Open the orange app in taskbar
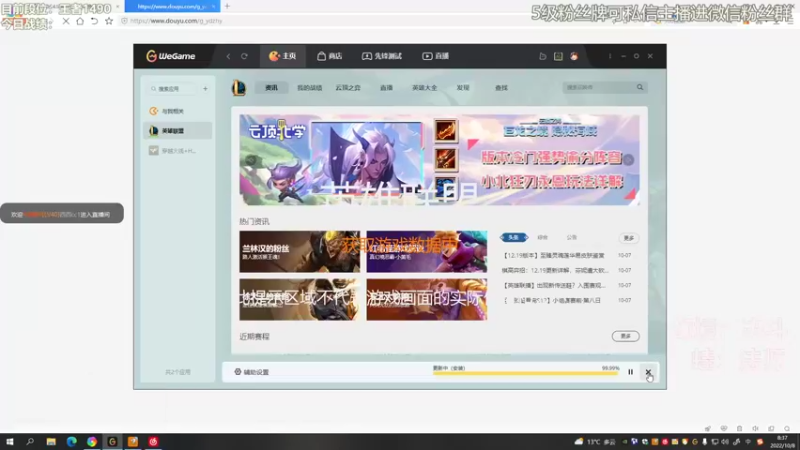Image resolution: width=800 pixels, height=450 pixels. click(133, 441)
